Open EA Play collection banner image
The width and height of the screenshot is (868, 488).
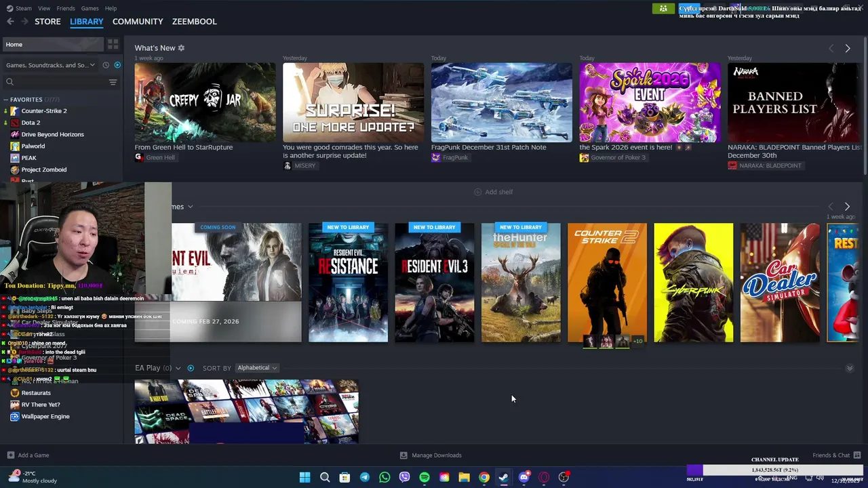click(246, 411)
